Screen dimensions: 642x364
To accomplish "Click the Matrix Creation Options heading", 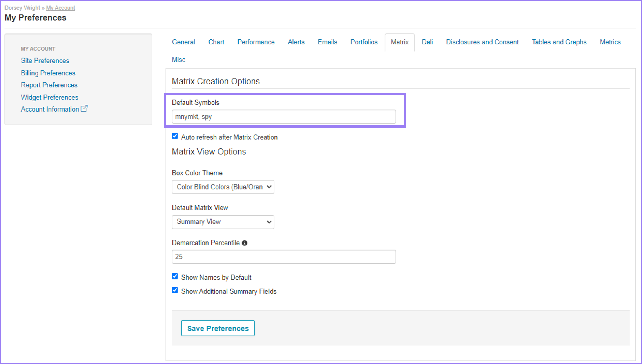I will (216, 81).
